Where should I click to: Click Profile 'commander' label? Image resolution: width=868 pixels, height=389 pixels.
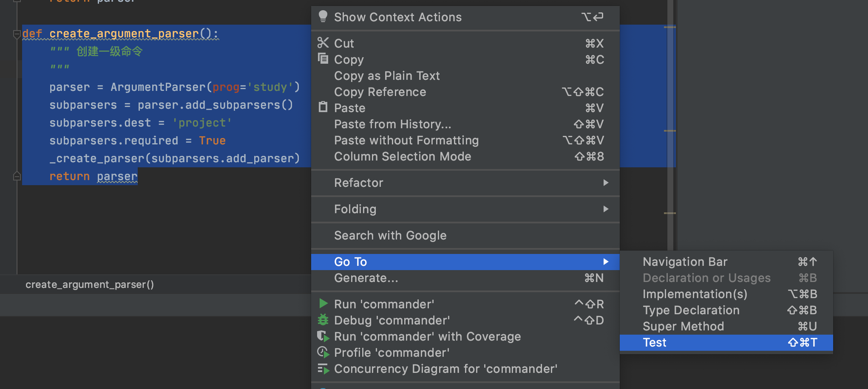pyautogui.click(x=391, y=352)
